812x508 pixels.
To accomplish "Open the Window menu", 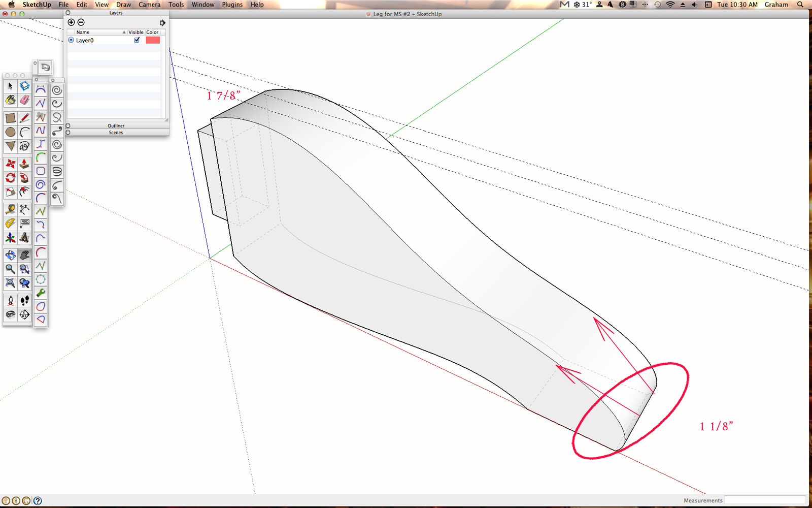I will tap(202, 5).
